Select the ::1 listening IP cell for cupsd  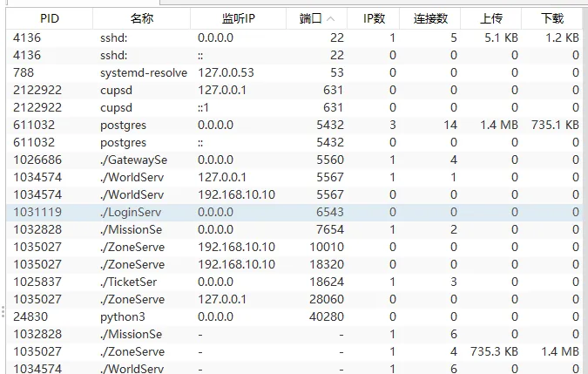tap(203, 107)
